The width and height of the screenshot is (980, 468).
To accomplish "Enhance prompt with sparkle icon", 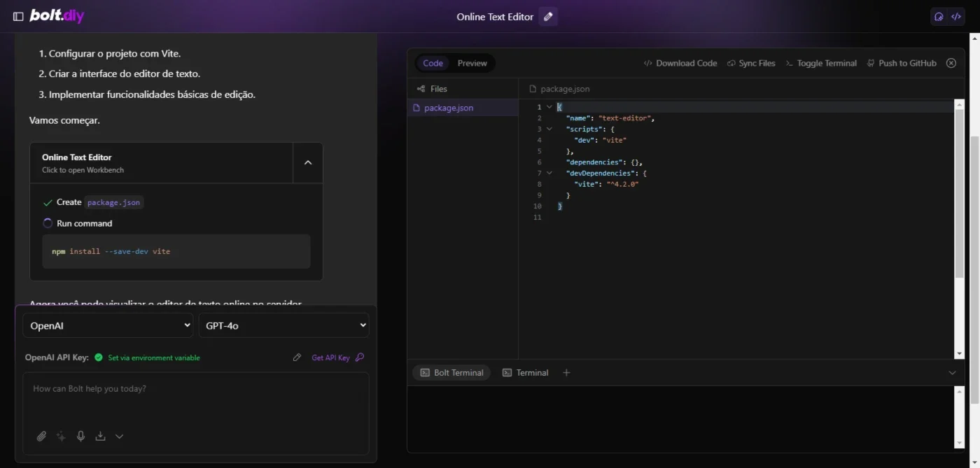I will (61, 436).
